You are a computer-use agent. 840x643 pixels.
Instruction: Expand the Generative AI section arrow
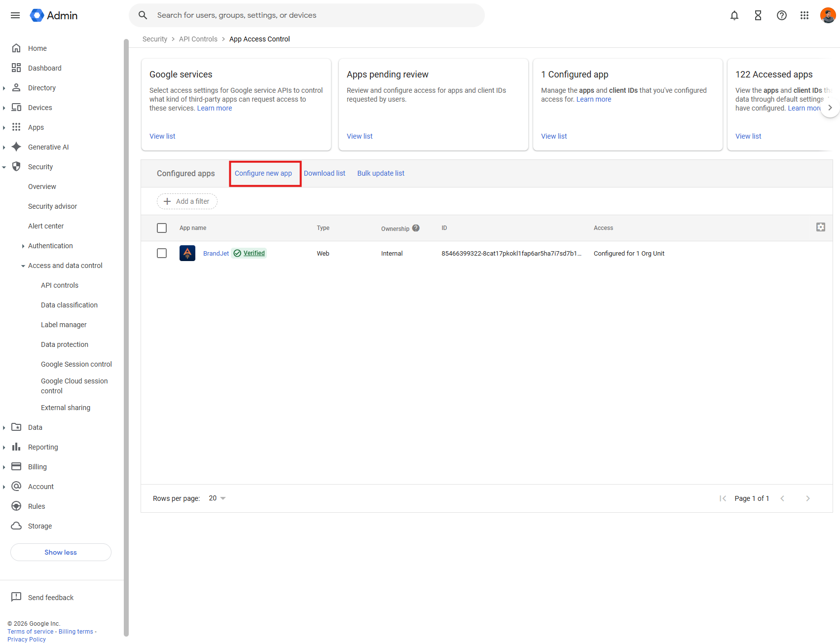[x=4, y=148]
